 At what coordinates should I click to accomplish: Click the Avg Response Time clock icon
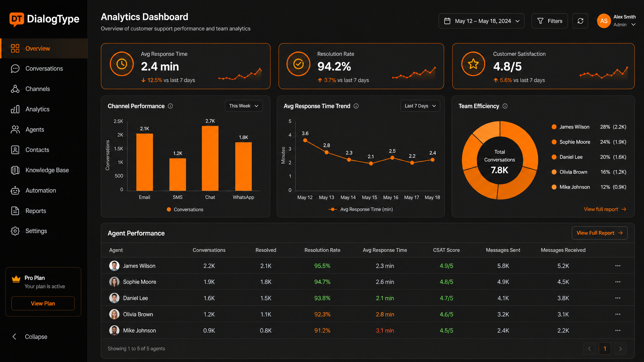point(122,64)
